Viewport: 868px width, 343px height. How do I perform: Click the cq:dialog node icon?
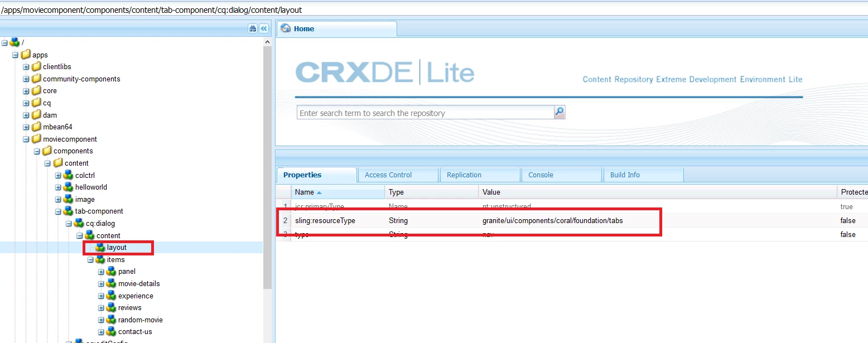[79, 223]
